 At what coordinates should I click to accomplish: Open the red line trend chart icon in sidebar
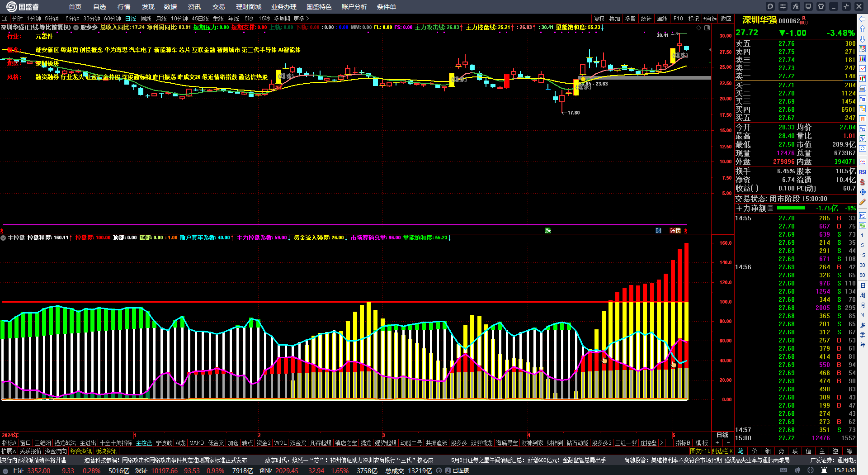coord(863,69)
